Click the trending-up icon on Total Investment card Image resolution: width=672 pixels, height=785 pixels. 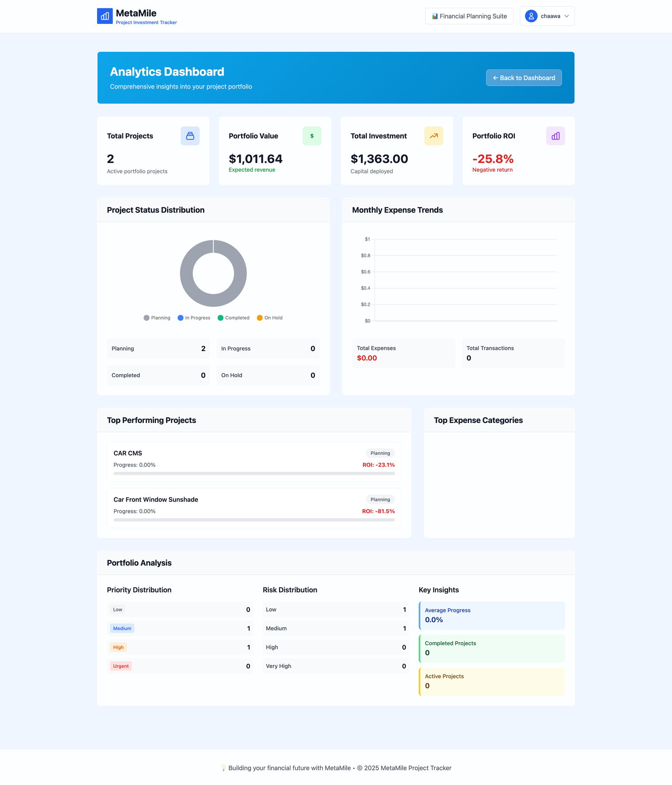pos(433,136)
